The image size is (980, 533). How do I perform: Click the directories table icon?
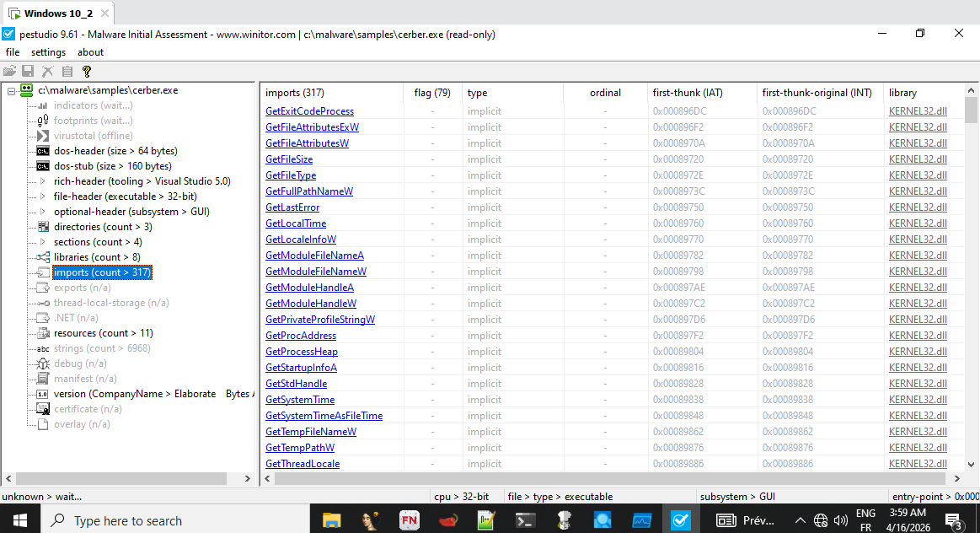click(42, 227)
